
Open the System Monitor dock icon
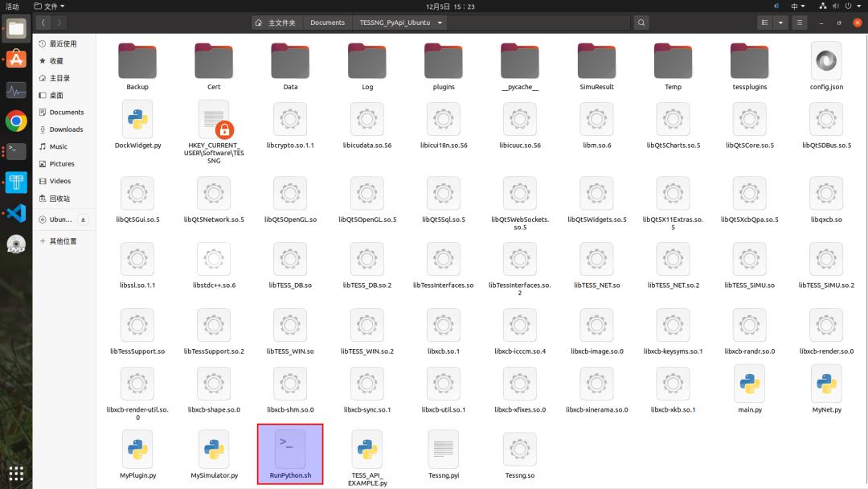coord(16,90)
